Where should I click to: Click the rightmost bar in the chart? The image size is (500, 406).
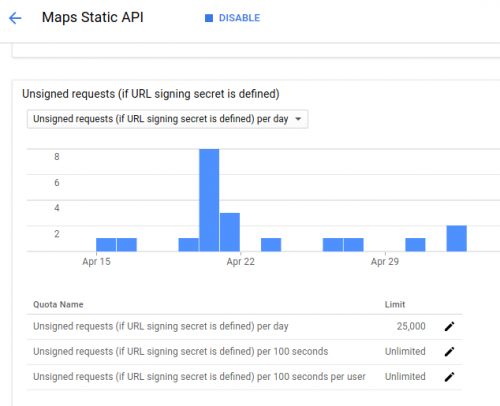click(457, 238)
